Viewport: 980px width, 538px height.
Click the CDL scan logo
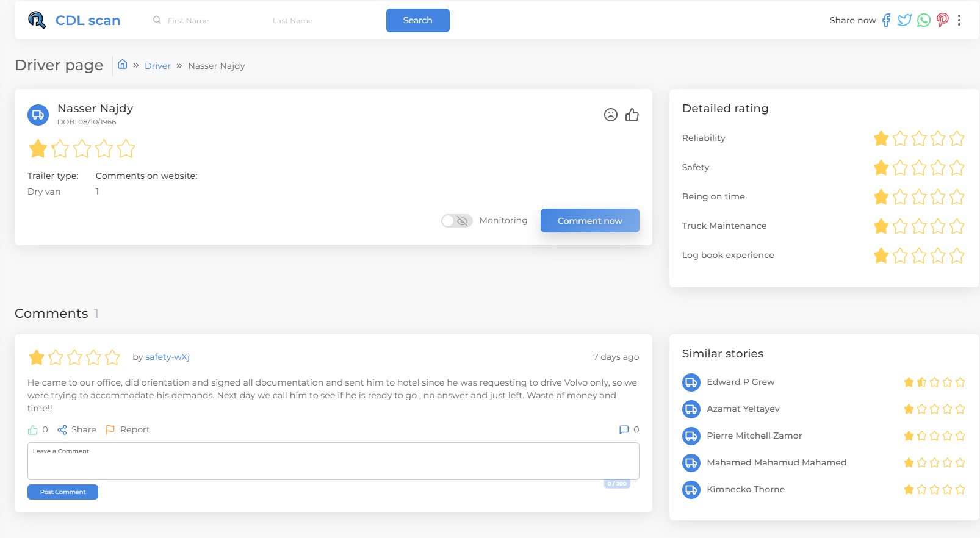click(x=74, y=20)
